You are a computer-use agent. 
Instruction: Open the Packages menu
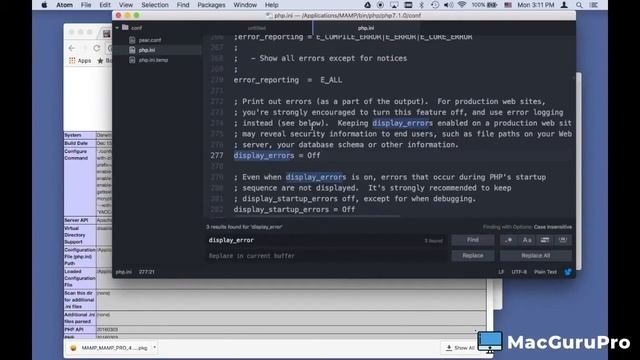pyautogui.click(x=211, y=5)
